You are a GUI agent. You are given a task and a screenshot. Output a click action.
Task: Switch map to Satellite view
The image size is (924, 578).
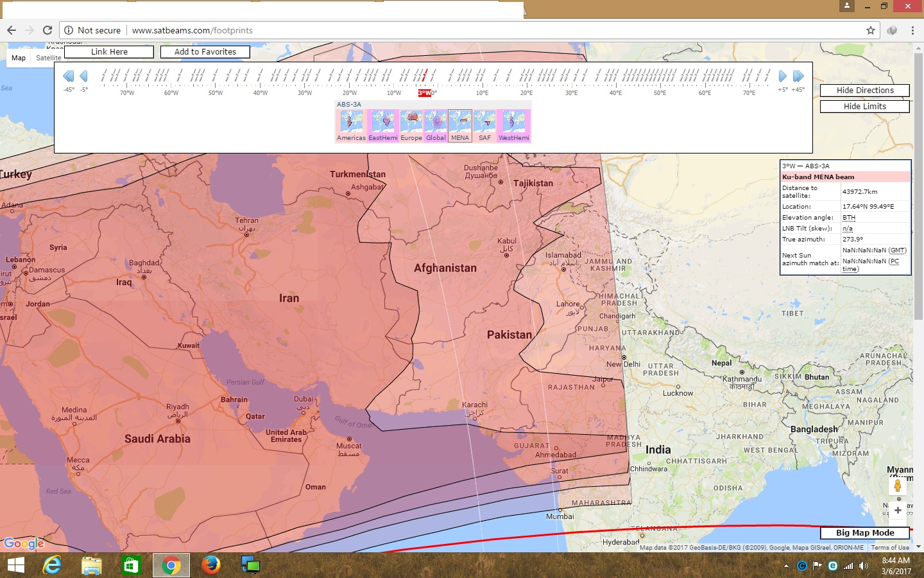[48, 58]
